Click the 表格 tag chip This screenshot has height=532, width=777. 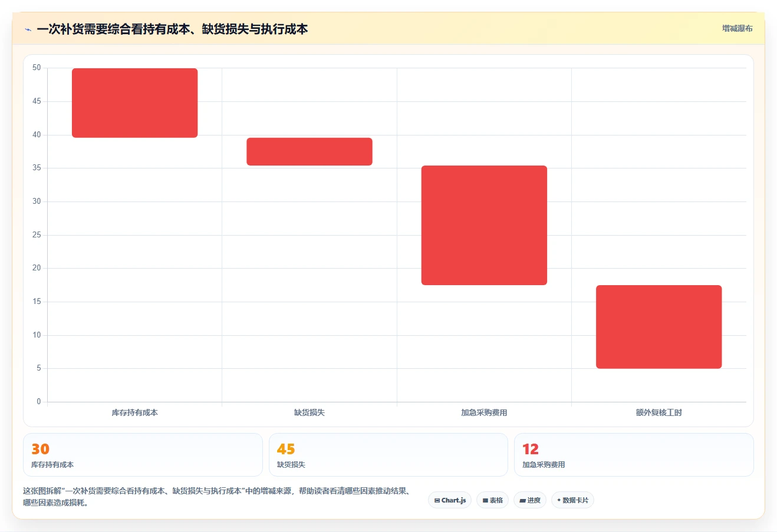click(x=492, y=500)
